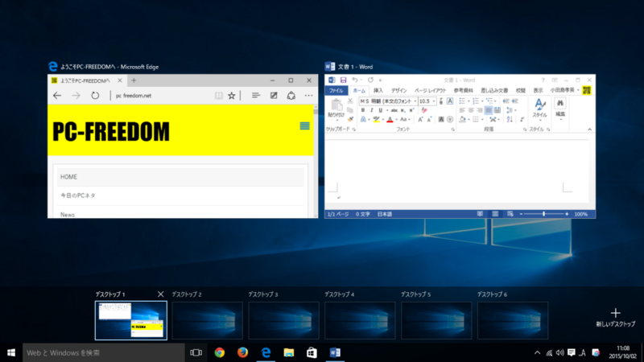The height and width of the screenshot is (362, 644).
Task: Click the Sort icon in Word ribbon
Action: [510, 119]
